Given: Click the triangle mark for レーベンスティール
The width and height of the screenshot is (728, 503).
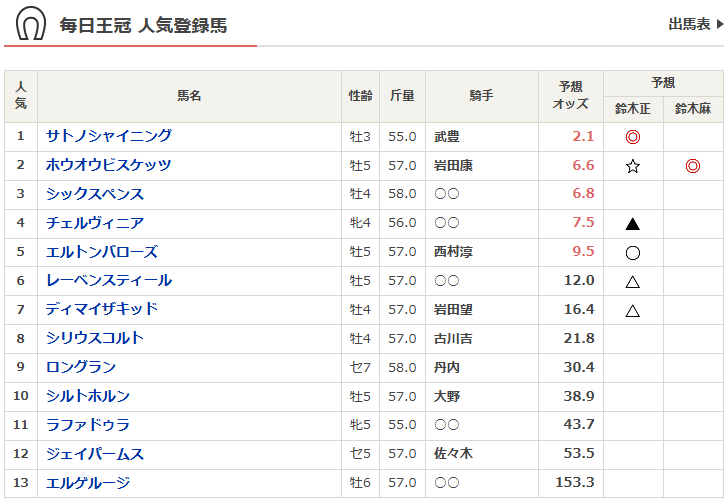Looking at the screenshot, I should point(632,282).
